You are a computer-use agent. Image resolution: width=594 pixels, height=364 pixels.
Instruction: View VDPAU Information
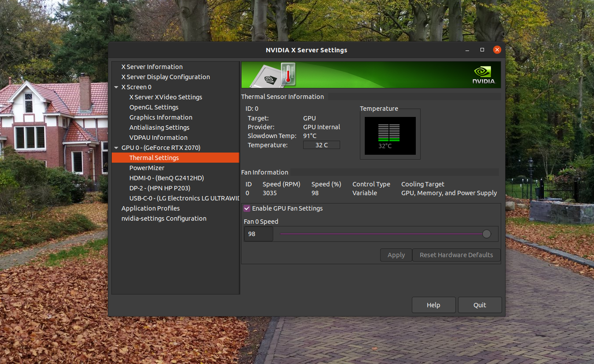coord(158,138)
